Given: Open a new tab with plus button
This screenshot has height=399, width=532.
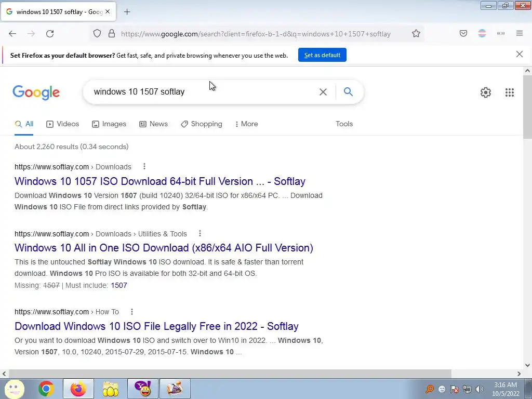Looking at the screenshot, I should click(x=127, y=12).
